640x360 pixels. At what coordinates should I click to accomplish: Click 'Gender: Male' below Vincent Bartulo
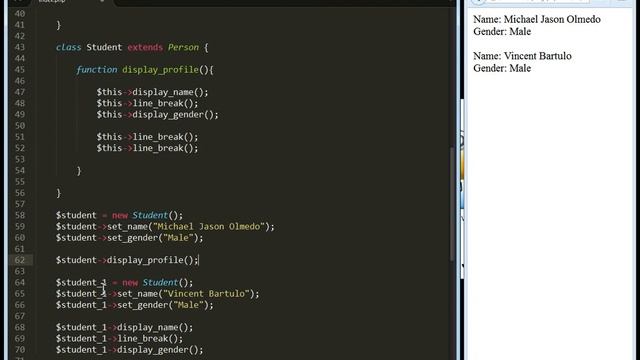[x=502, y=68]
